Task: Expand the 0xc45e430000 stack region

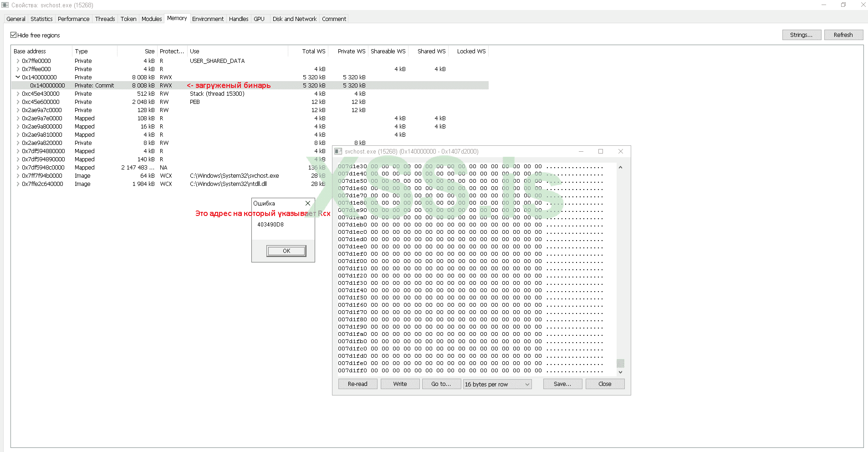Action: tap(18, 94)
